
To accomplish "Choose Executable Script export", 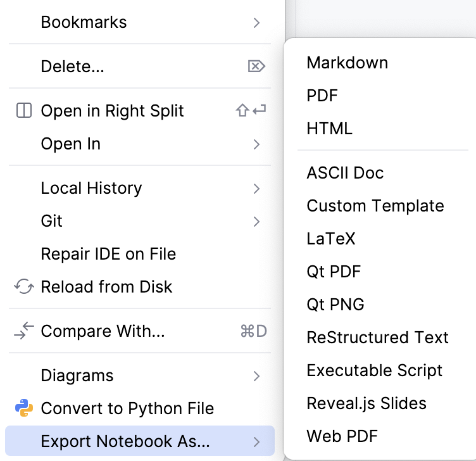I will point(374,370).
